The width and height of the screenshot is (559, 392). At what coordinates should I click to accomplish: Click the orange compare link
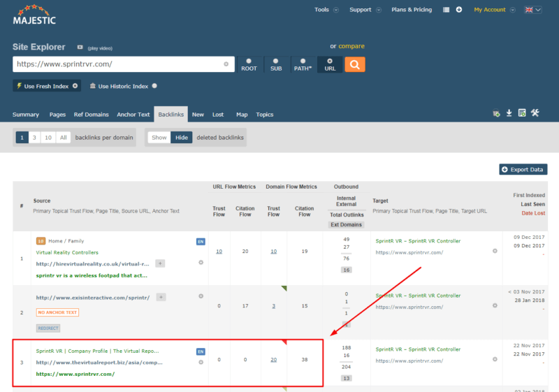tap(351, 46)
